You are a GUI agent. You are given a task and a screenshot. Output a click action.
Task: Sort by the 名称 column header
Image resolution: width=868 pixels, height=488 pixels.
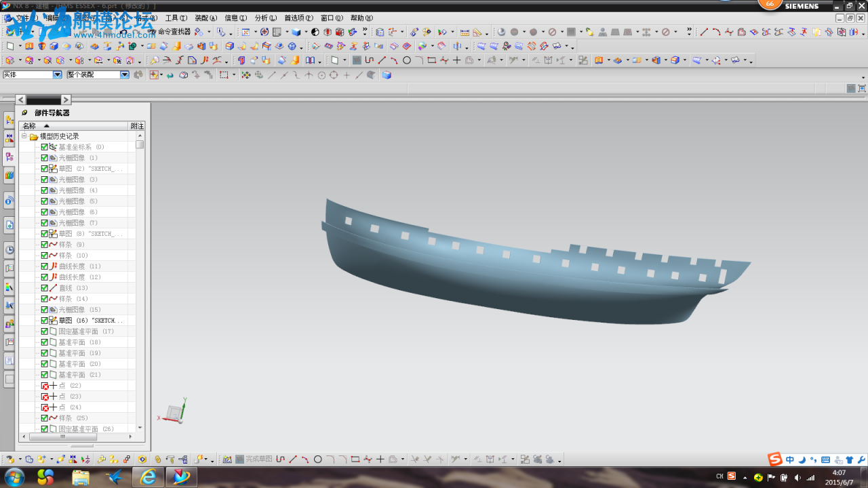[x=73, y=126]
